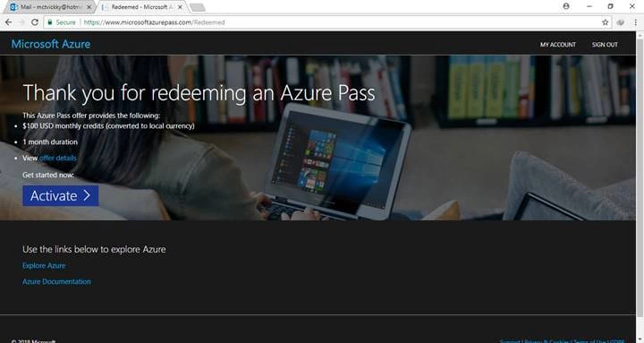Open Chrome three-dot menu
The height and width of the screenshot is (343, 644).
[x=635, y=22]
